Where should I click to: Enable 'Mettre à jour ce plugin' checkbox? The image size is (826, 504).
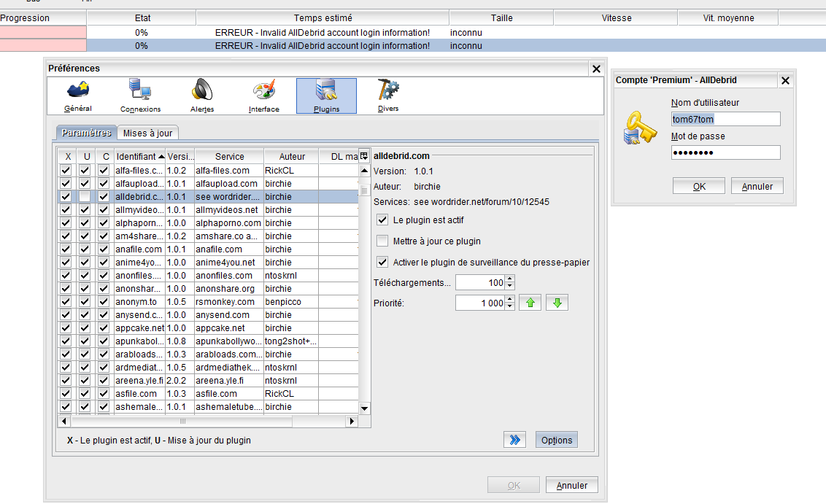click(382, 241)
